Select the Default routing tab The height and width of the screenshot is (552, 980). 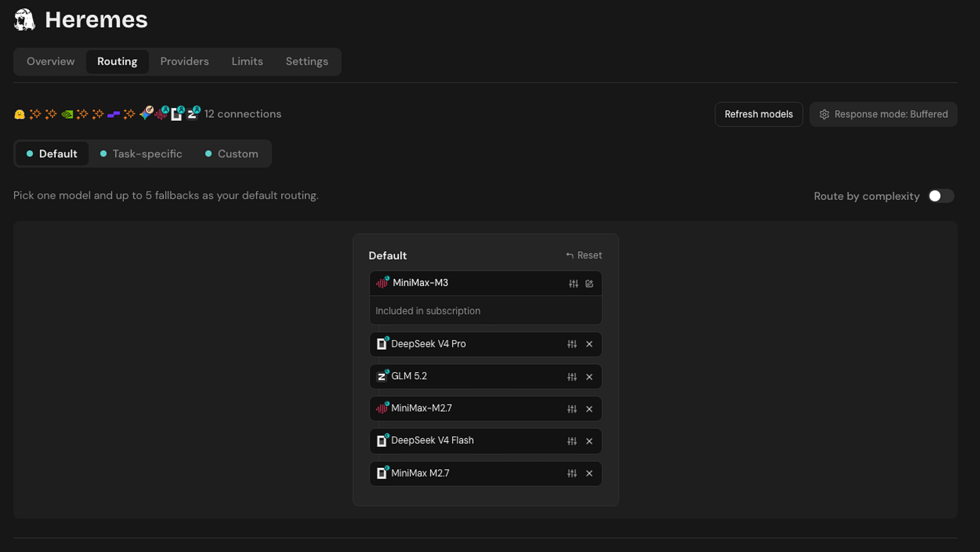click(x=52, y=153)
